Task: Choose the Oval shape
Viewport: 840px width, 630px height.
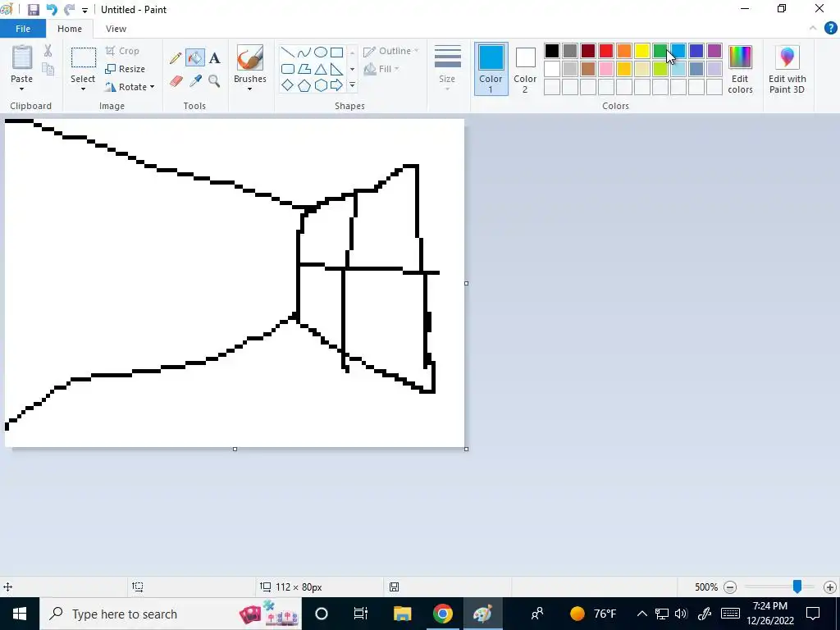Action: [x=321, y=52]
